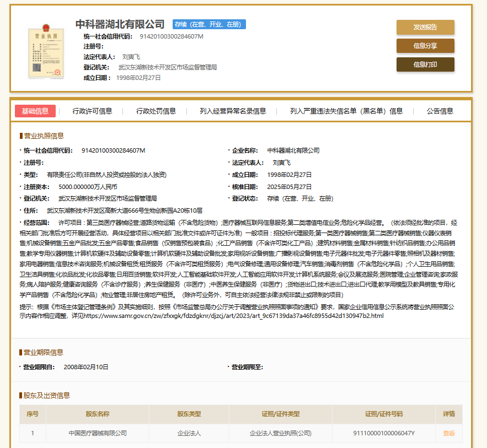Click 登记状态 value in license info

[x=301, y=198]
